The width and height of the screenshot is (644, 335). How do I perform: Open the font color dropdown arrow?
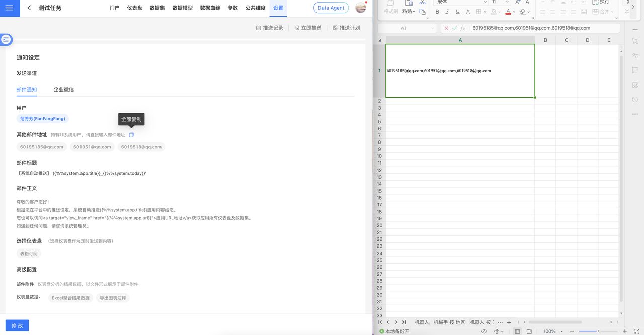(x=514, y=12)
